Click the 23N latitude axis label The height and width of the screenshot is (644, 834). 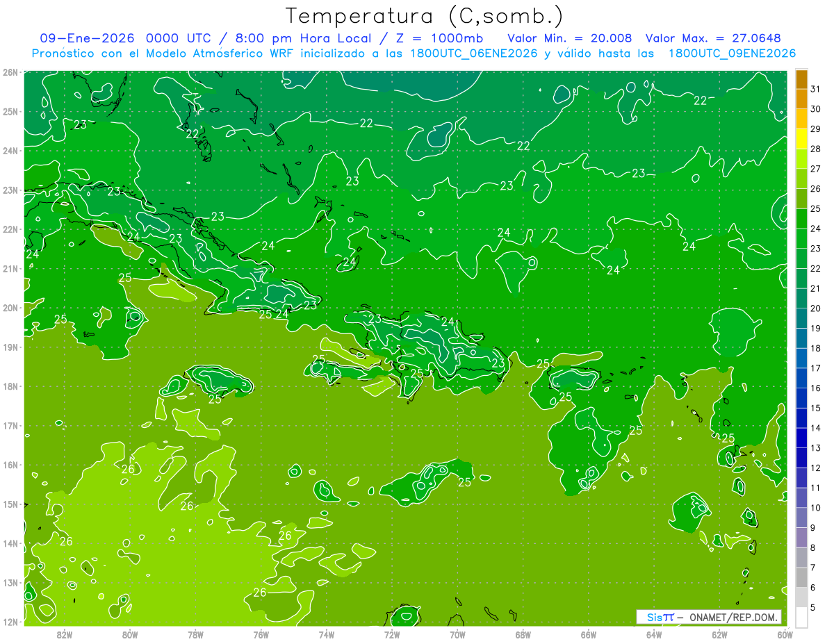pyautogui.click(x=10, y=190)
